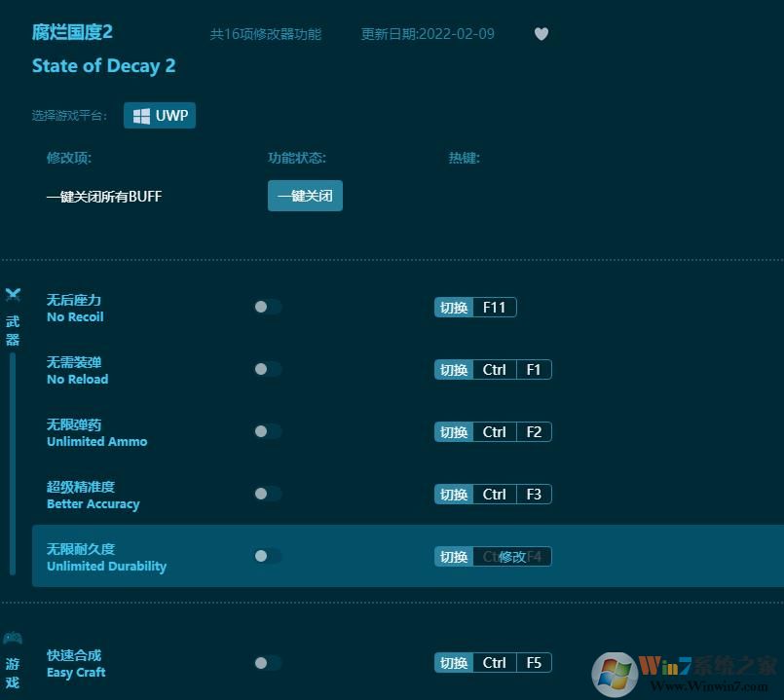
Task: Click the 切换 button for No Recoil
Action: click(453, 307)
